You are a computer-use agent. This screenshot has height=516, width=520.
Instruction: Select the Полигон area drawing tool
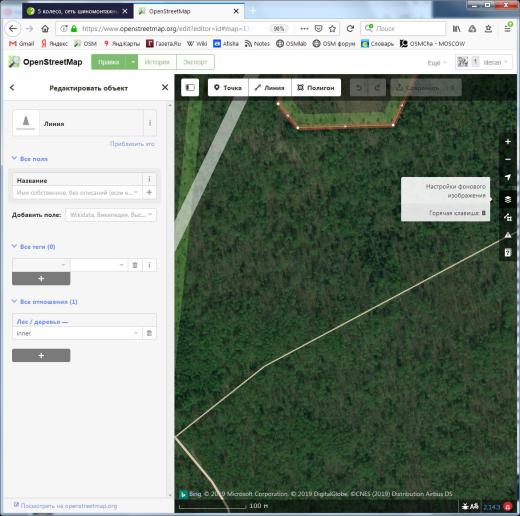[x=316, y=87]
